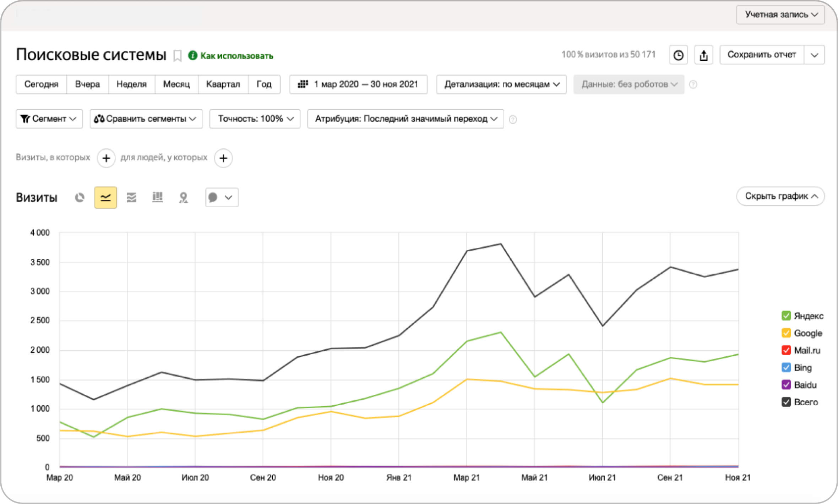Open the Как использовать help link
838x504 pixels.
pyautogui.click(x=236, y=56)
